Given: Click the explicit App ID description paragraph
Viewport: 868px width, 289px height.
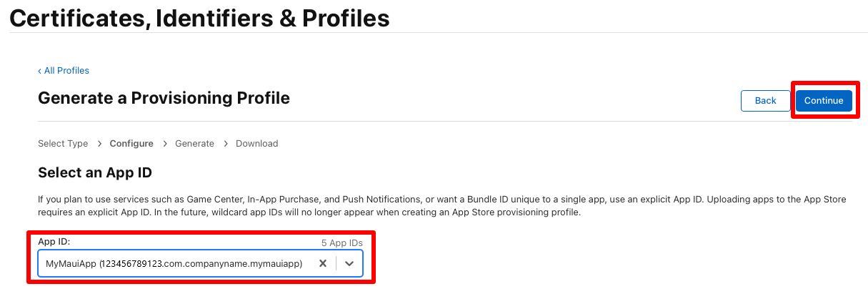Looking at the screenshot, I should click(x=442, y=206).
